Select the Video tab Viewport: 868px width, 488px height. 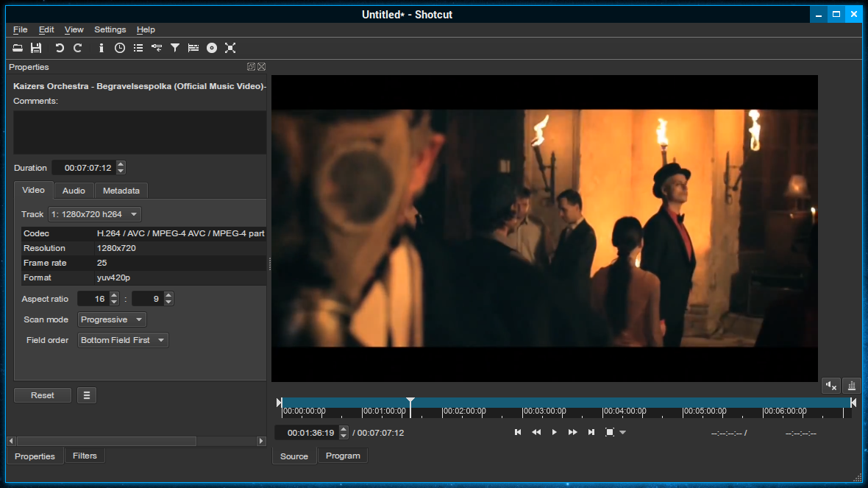(x=33, y=190)
